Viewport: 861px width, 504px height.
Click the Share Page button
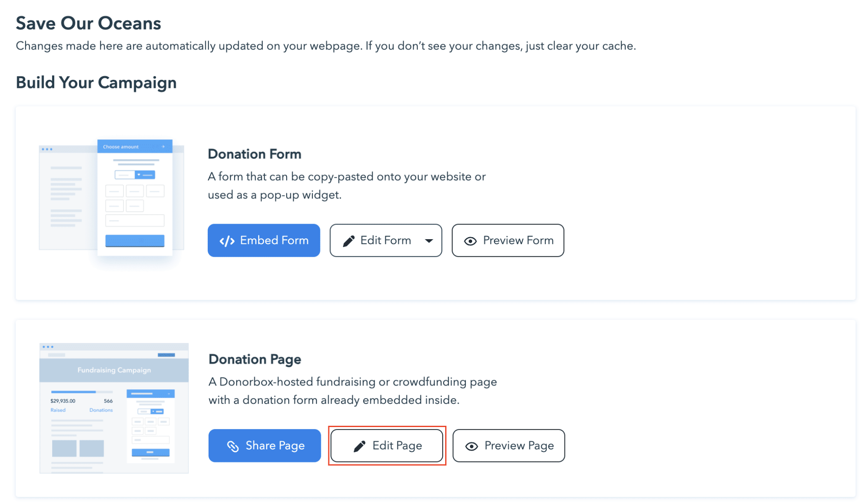264,446
